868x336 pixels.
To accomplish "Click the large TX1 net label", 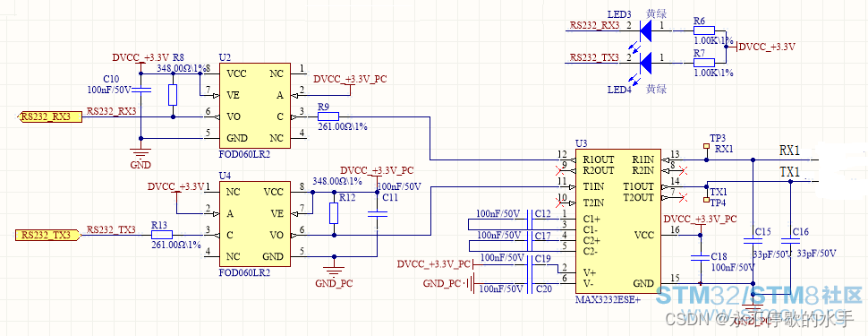I will point(790,172).
